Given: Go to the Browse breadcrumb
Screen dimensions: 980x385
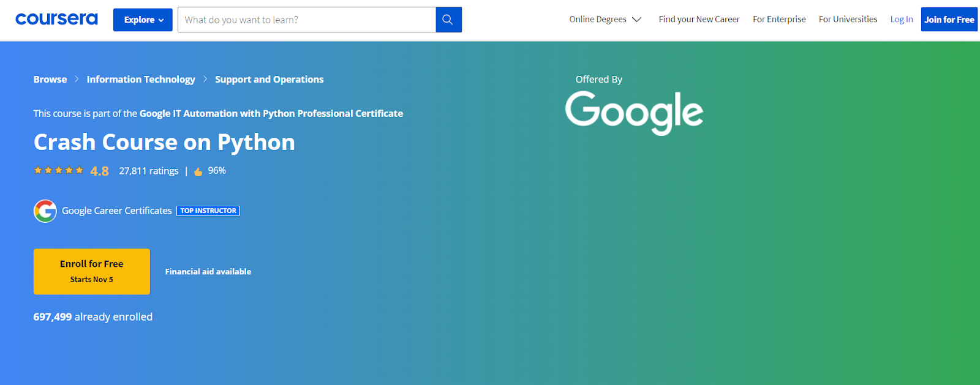Looking at the screenshot, I should (x=50, y=80).
